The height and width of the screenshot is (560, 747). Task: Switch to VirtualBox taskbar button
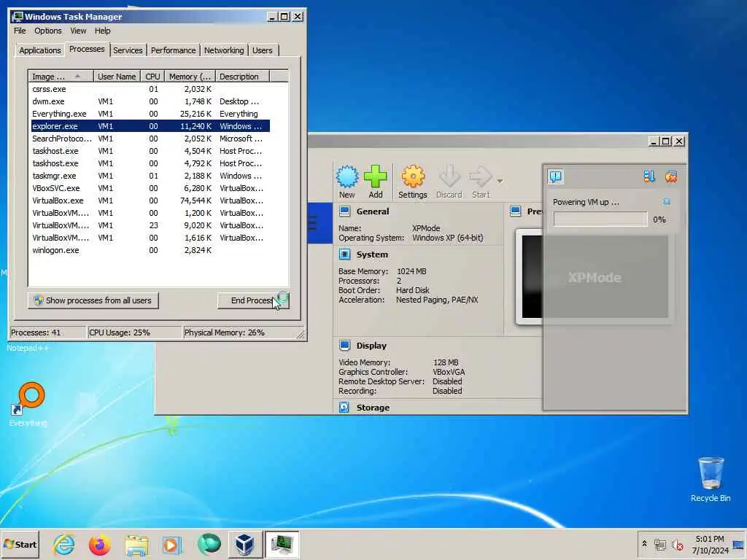(x=245, y=544)
